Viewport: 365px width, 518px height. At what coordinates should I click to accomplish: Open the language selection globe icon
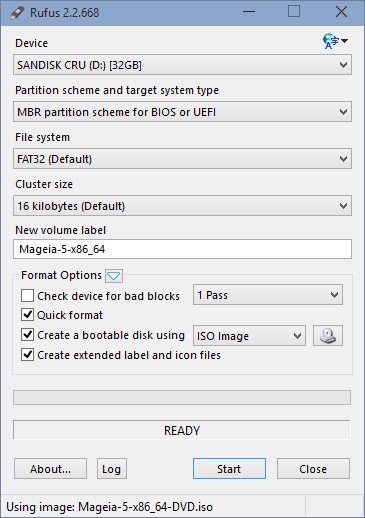[x=335, y=41]
